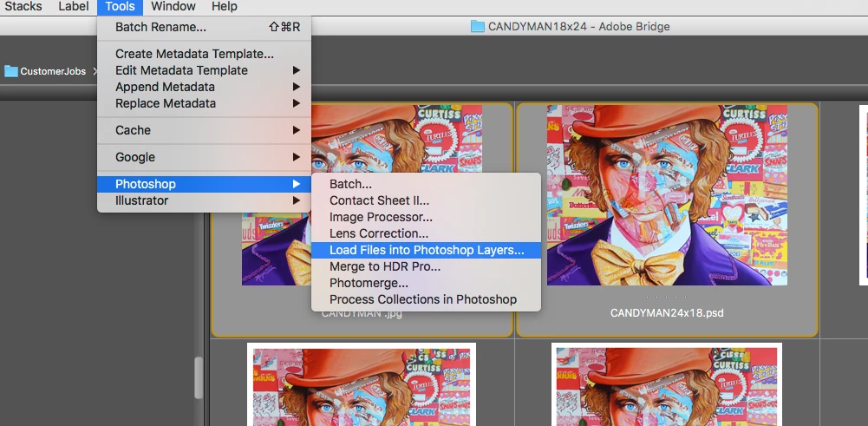Expand Replace Metadata submenu

(205, 103)
